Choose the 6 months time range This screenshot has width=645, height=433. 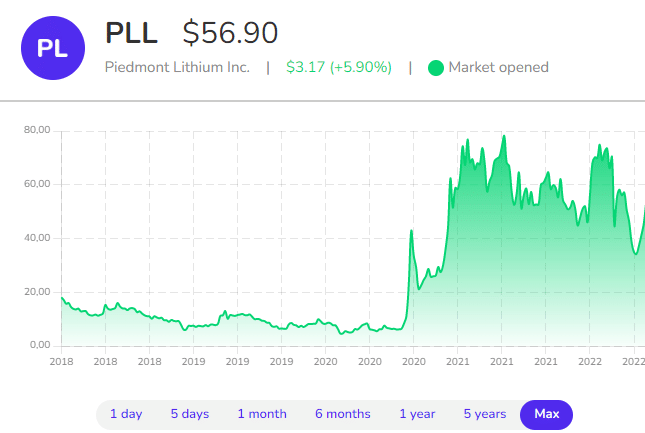[x=342, y=414]
